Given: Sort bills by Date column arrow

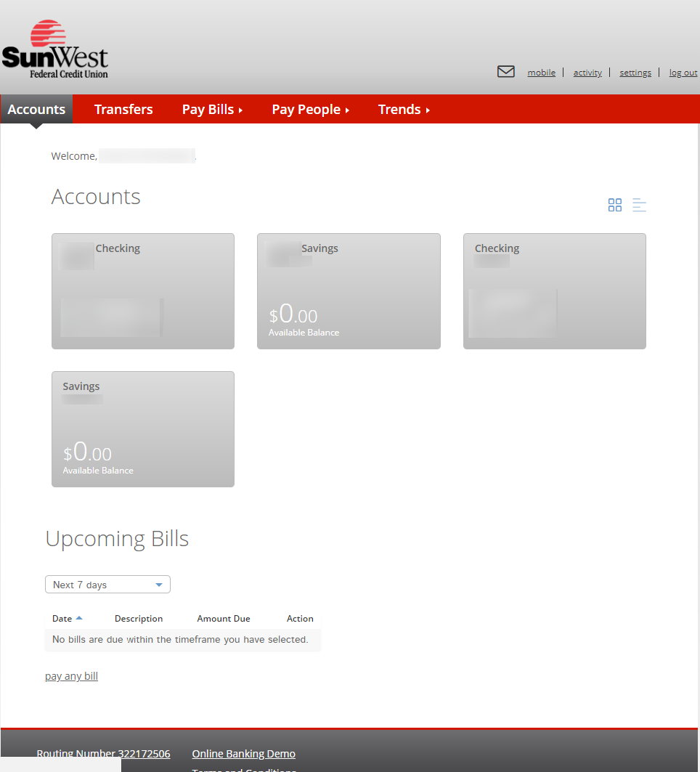Looking at the screenshot, I should coord(79,618).
